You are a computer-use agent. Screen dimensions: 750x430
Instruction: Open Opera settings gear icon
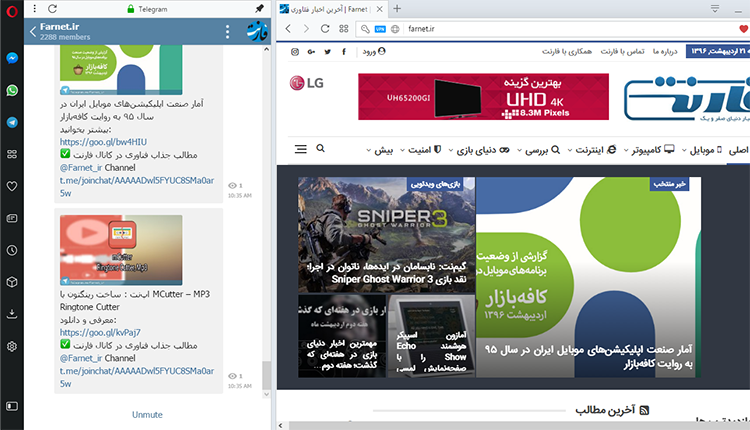pyautogui.click(x=12, y=346)
